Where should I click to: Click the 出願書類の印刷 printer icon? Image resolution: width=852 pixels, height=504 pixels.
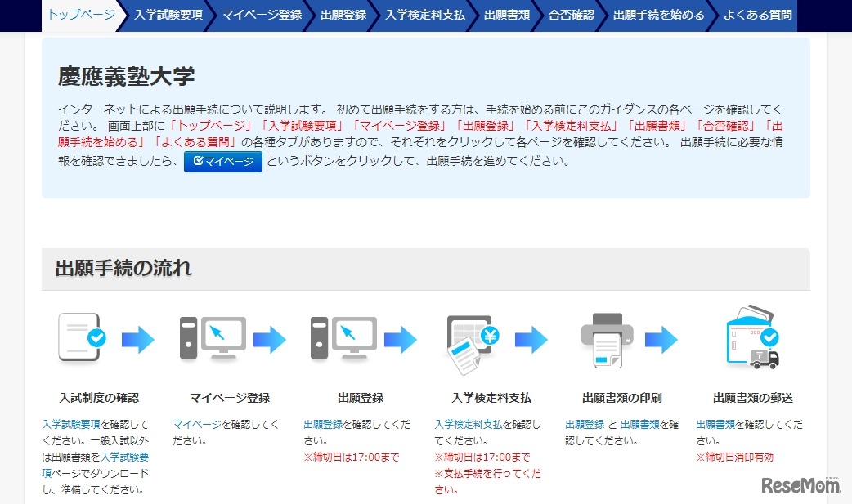608,338
